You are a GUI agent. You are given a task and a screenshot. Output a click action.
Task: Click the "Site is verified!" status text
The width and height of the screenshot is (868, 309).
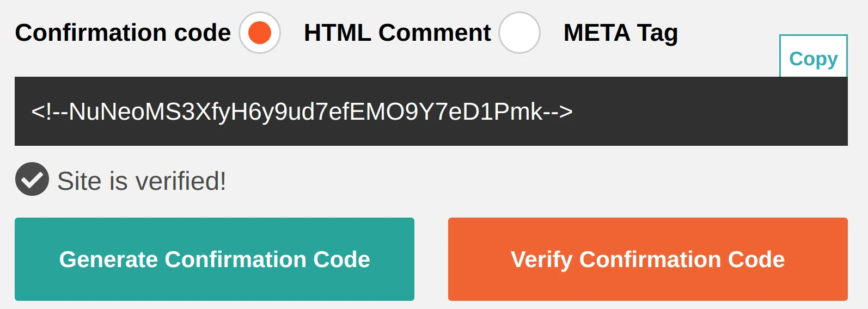click(142, 181)
